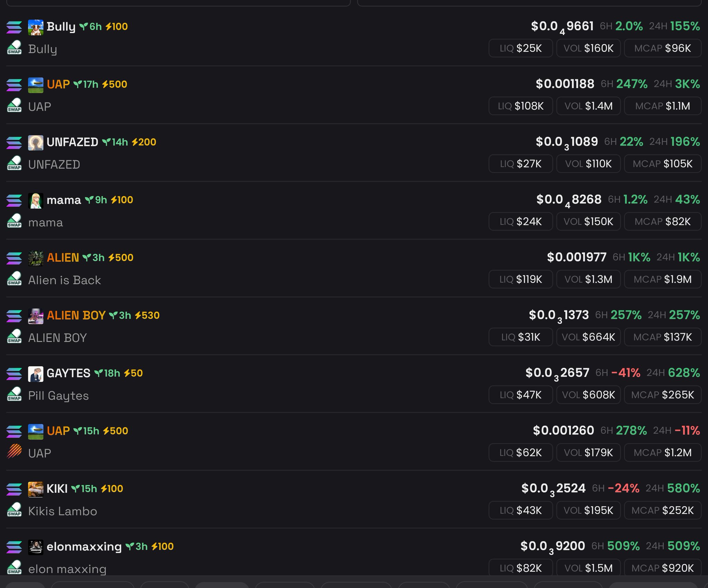Click the SWAP icon under the Bully row
The width and height of the screenshot is (708, 588).
[14, 48]
